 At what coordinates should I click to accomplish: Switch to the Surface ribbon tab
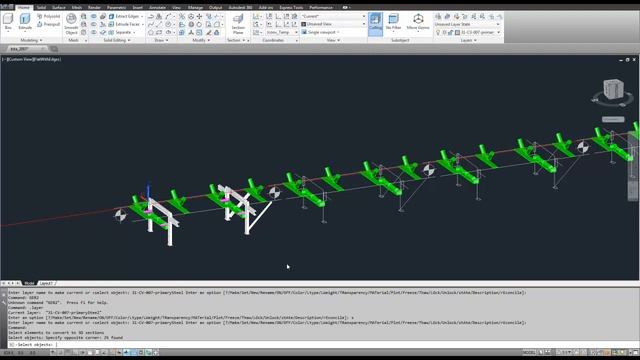coord(59,7)
